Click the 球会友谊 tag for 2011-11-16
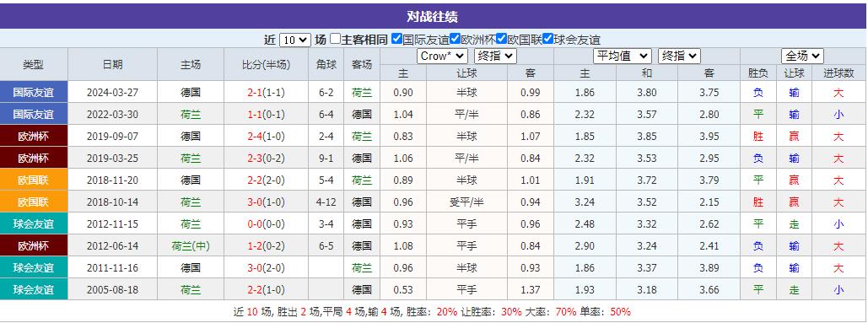 [34, 267]
